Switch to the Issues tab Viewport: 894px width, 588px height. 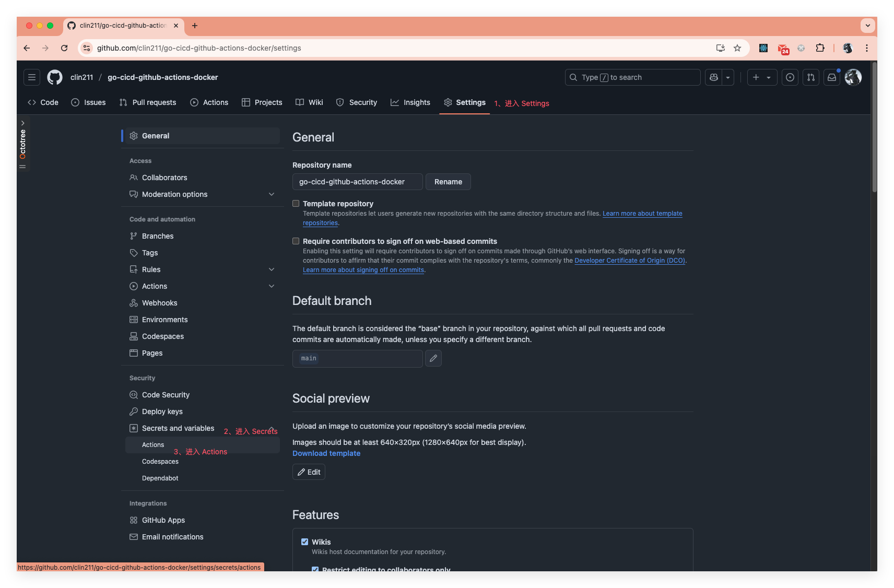pyautogui.click(x=88, y=102)
